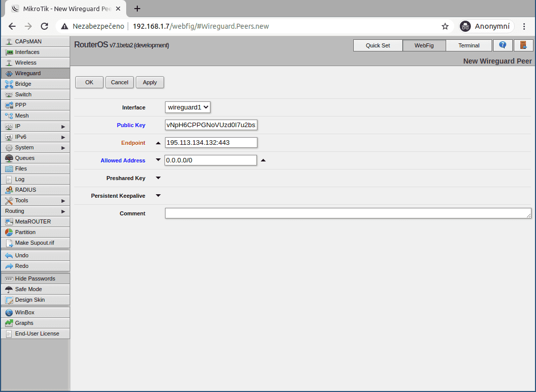Open the Files section
The image size is (536, 392).
pos(35,169)
